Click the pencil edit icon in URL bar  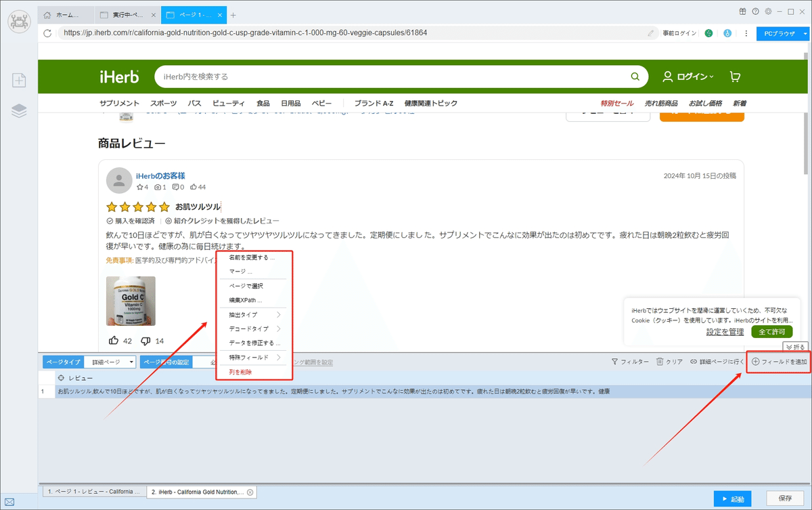pyautogui.click(x=651, y=33)
